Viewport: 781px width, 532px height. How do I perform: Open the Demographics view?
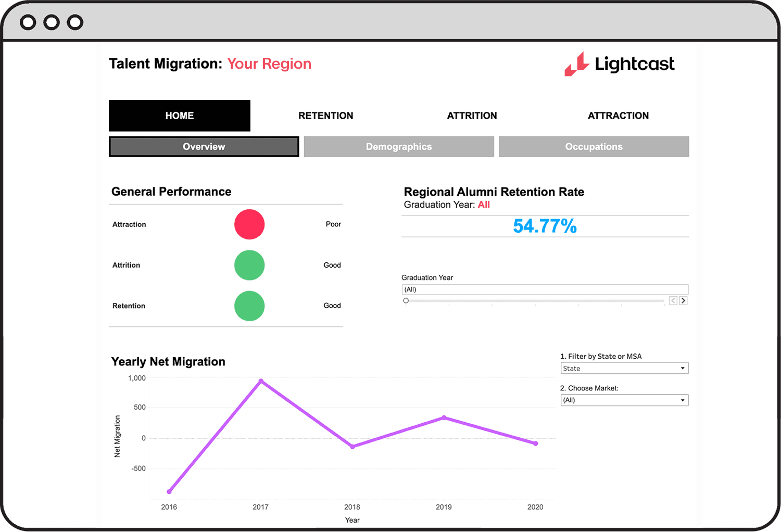398,146
